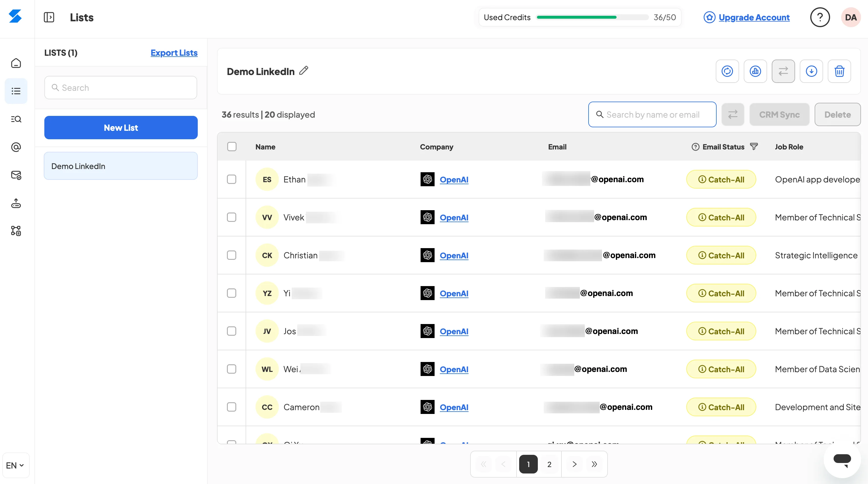The width and height of the screenshot is (868, 484).
Task: Click the refresh icon for the list
Action: [727, 71]
